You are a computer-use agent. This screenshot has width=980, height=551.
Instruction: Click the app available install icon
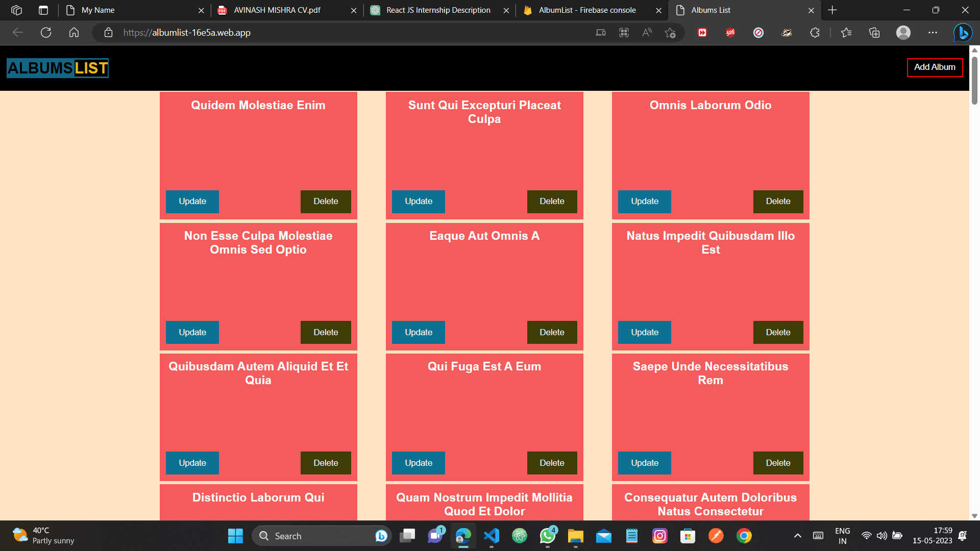[624, 33]
